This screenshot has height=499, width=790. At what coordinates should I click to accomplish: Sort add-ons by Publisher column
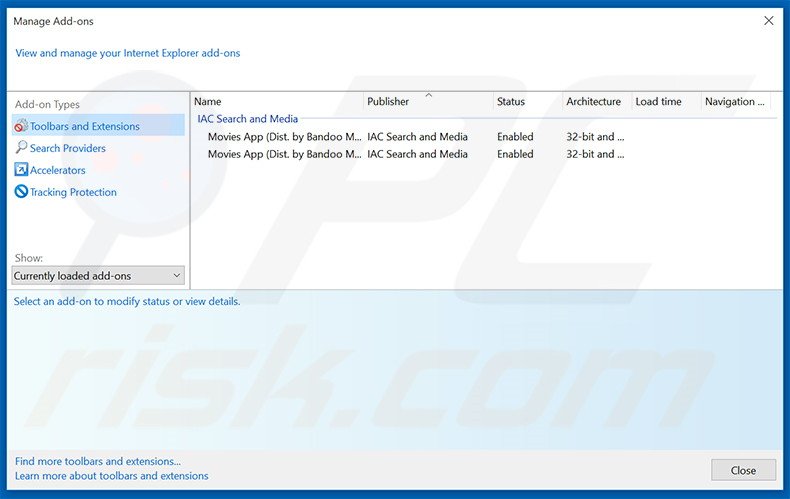pyautogui.click(x=427, y=101)
